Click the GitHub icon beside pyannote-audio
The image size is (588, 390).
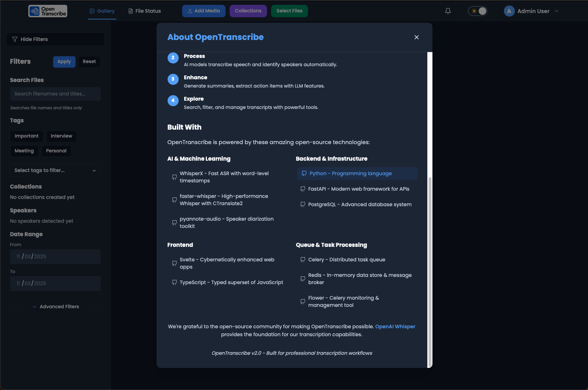[x=175, y=223]
